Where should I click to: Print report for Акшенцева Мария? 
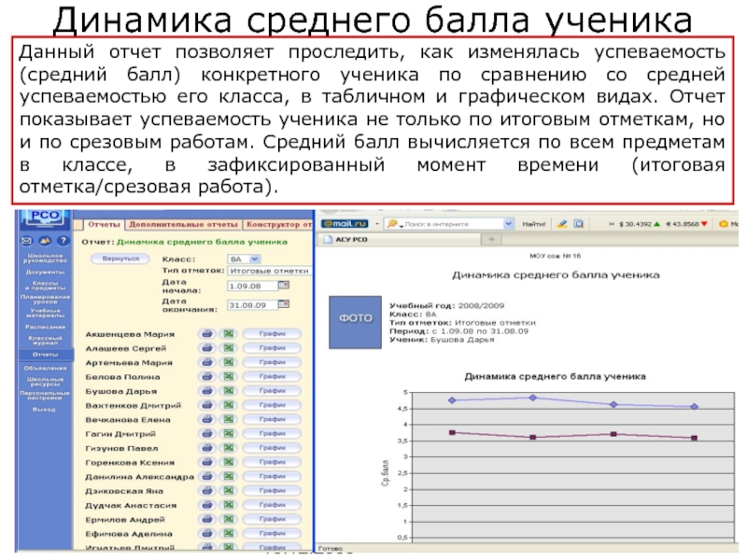click(207, 334)
